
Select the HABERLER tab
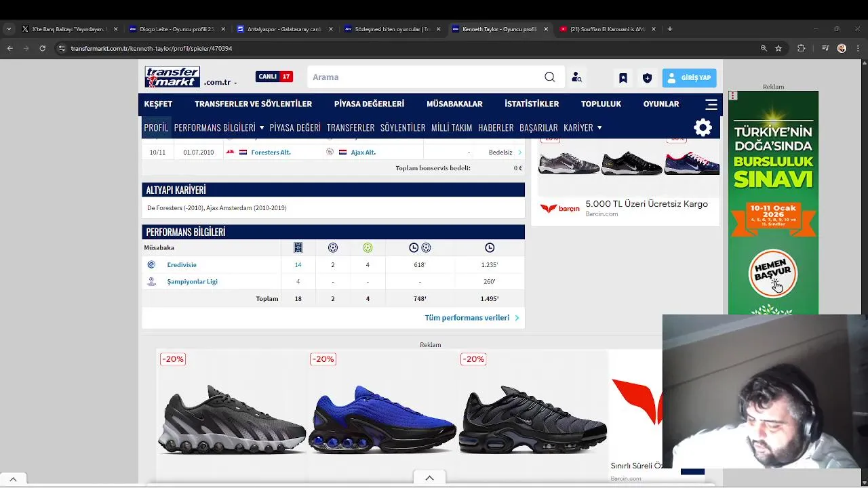pos(496,127)
